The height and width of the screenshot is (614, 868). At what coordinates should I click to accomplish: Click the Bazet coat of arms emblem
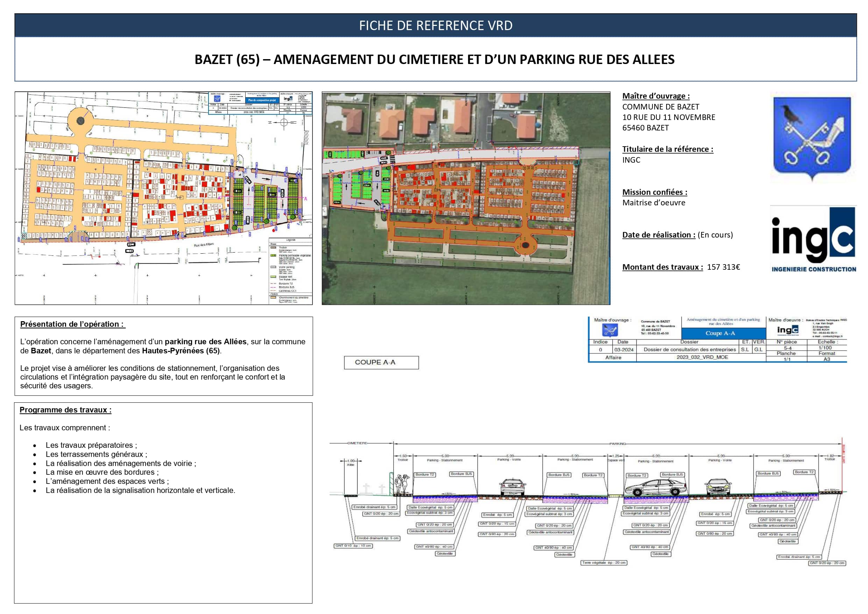812,139
